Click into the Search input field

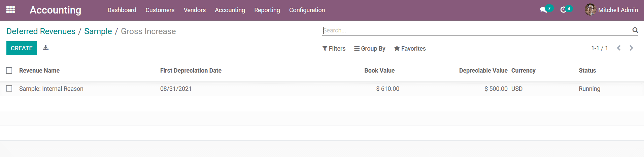[476, 30]
